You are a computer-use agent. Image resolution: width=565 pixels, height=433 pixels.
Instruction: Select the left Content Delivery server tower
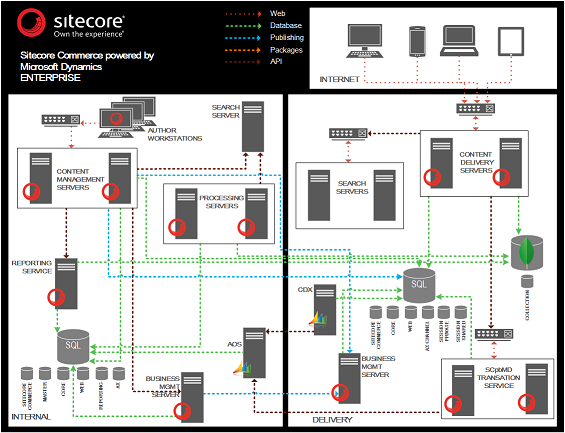[x=441, y=163]
